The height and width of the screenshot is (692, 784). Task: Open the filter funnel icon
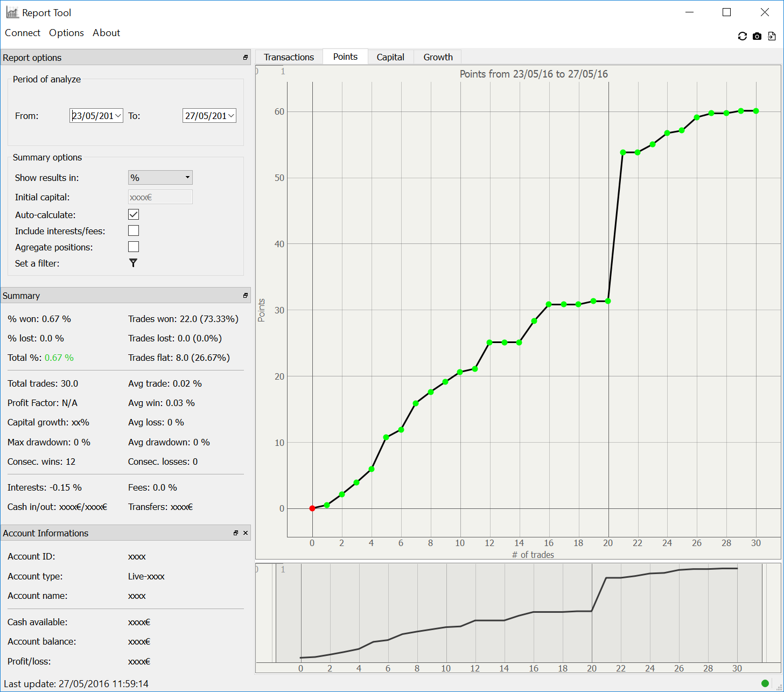[x=133, y=263]
